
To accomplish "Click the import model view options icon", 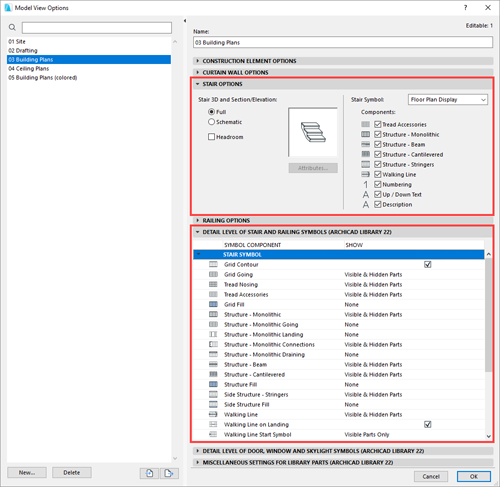I will (150, 473).
